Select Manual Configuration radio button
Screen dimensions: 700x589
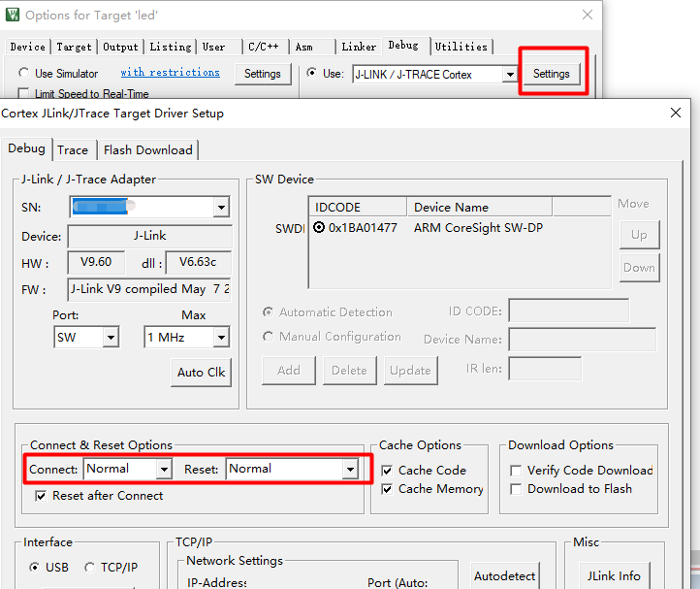[x=268, y=336]
